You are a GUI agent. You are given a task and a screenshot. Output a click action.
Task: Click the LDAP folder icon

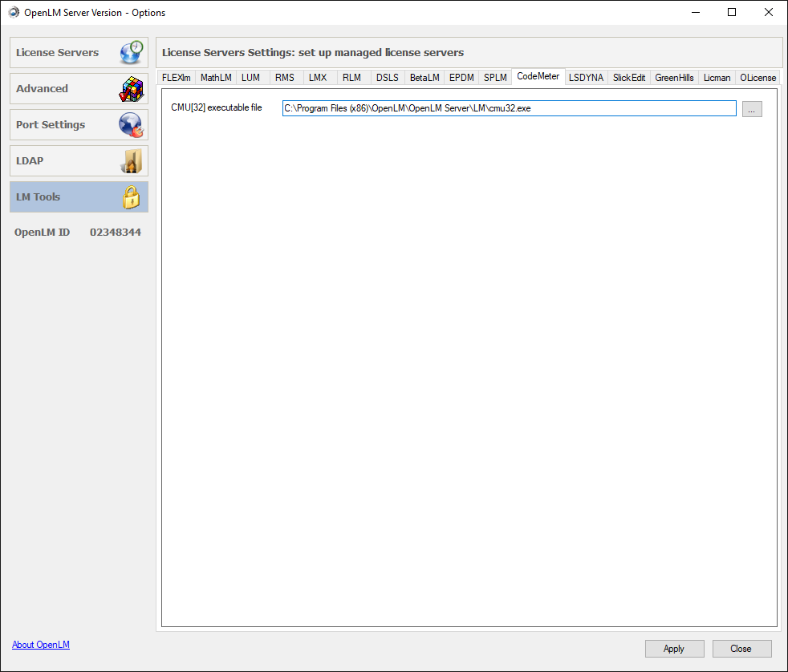pos(132,161)
